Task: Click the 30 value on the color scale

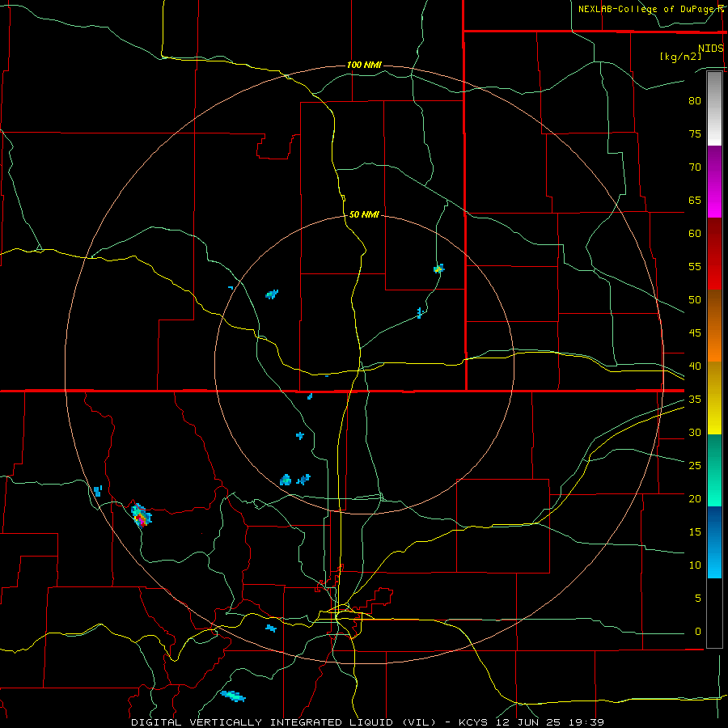Action: pos(695,432)
